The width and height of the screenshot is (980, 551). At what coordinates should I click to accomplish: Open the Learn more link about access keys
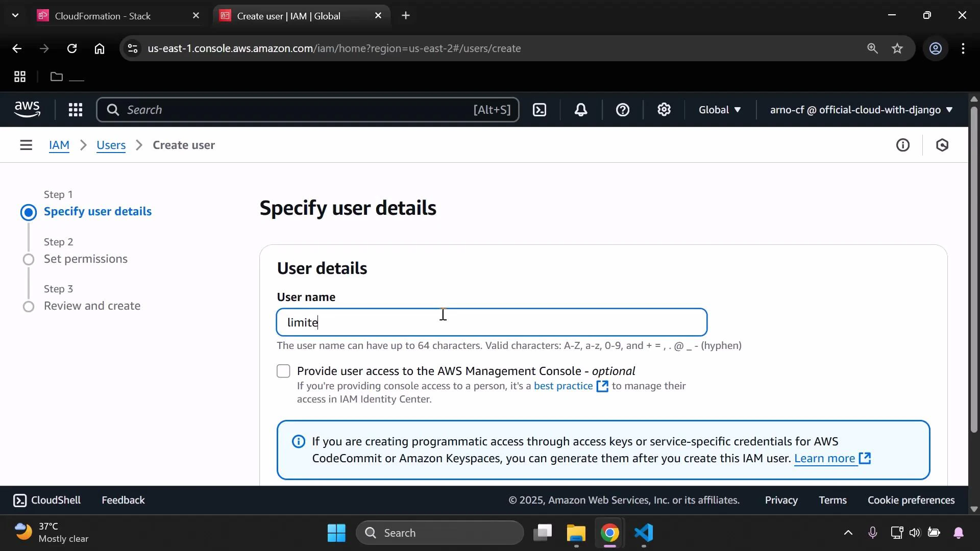coord(825,458)
